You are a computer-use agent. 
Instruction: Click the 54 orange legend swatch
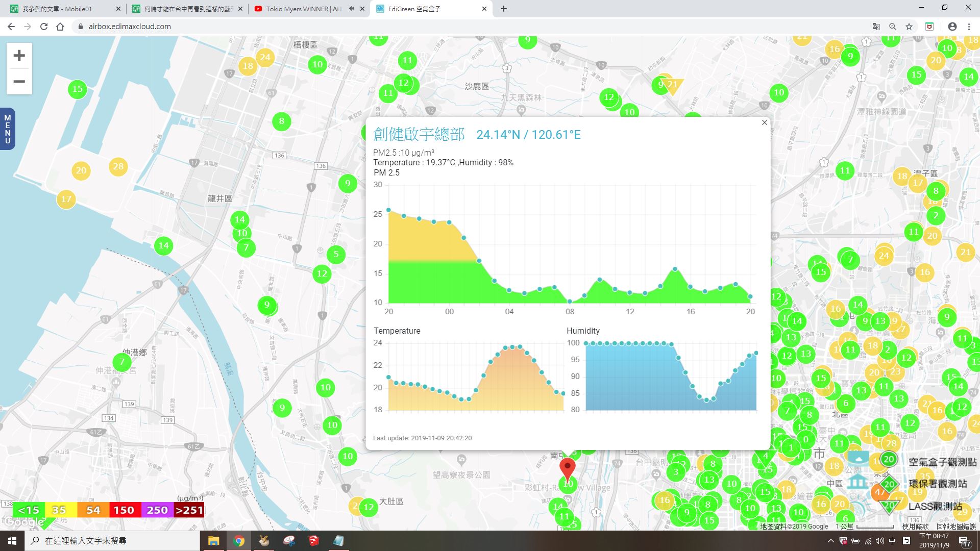click(93, 510)
